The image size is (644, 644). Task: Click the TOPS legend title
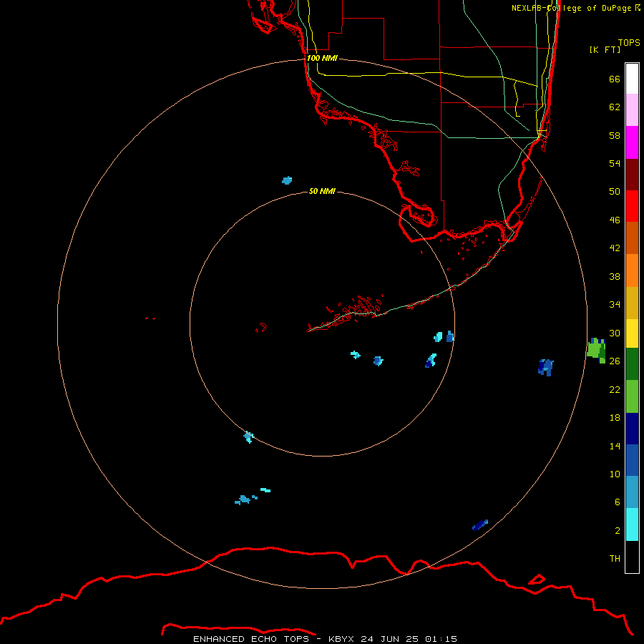tap(629, 42)
